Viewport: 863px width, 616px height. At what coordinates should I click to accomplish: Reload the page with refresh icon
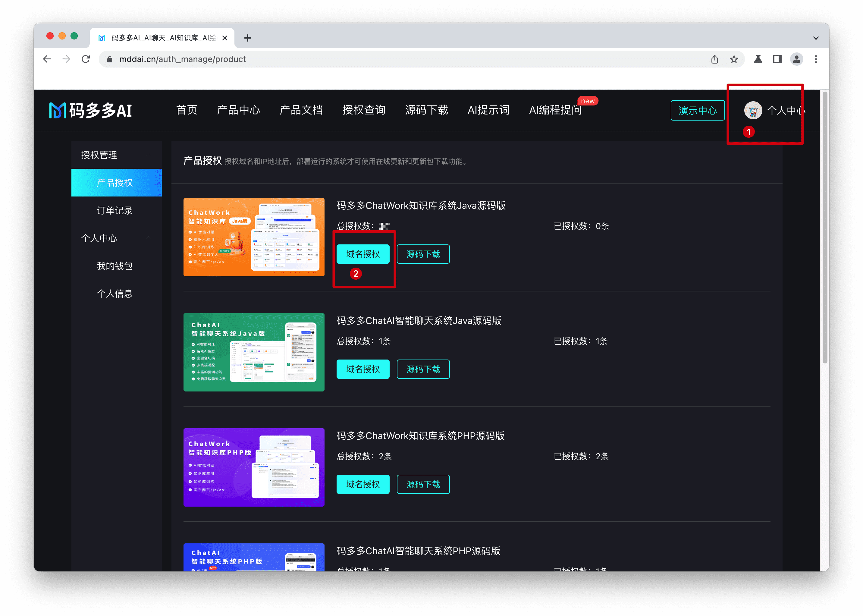pos(86,59)
